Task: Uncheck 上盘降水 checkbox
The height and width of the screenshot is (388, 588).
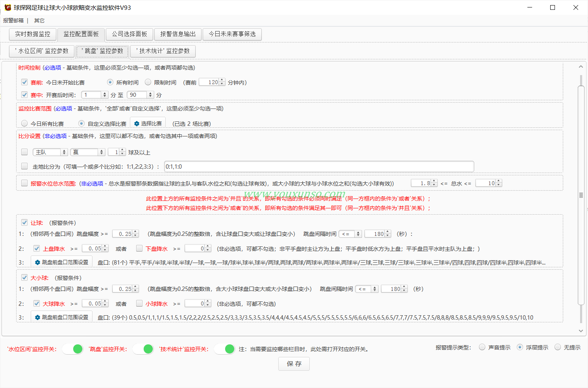Action: coord(37,248)
